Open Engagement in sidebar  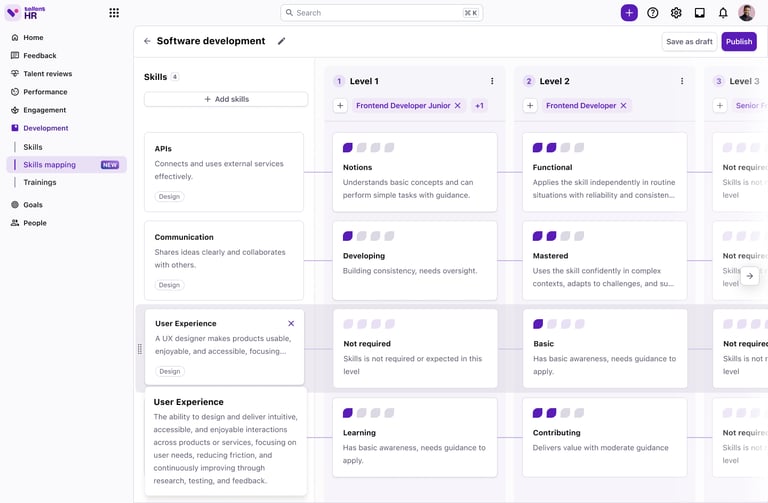click(45, 110)
